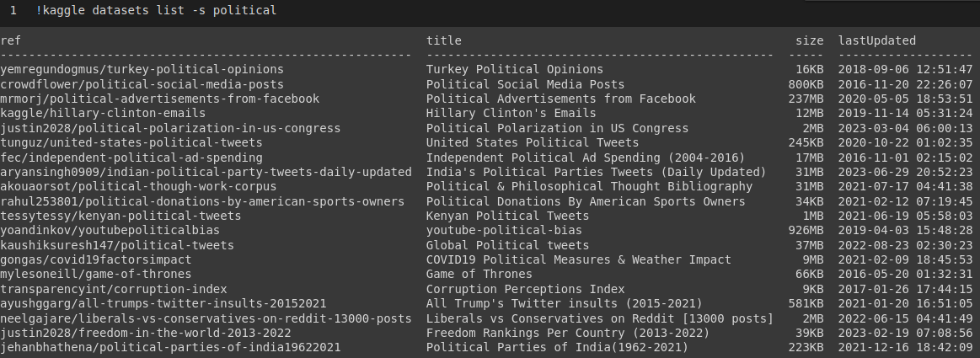Click the kaggle datasets list command line

156,11
